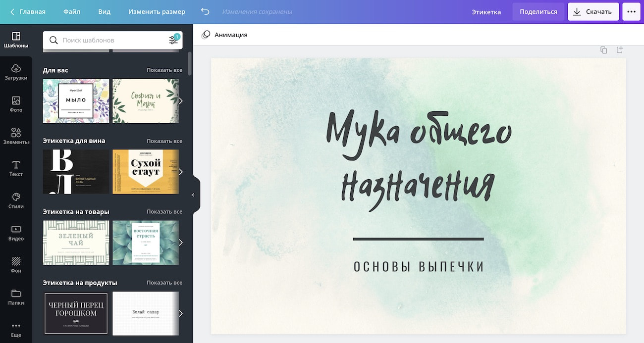Screen dimensions: 644x343
Task: Add a new page with the plus-page icon
Action: pyautogui.click(x=619, y=50)
